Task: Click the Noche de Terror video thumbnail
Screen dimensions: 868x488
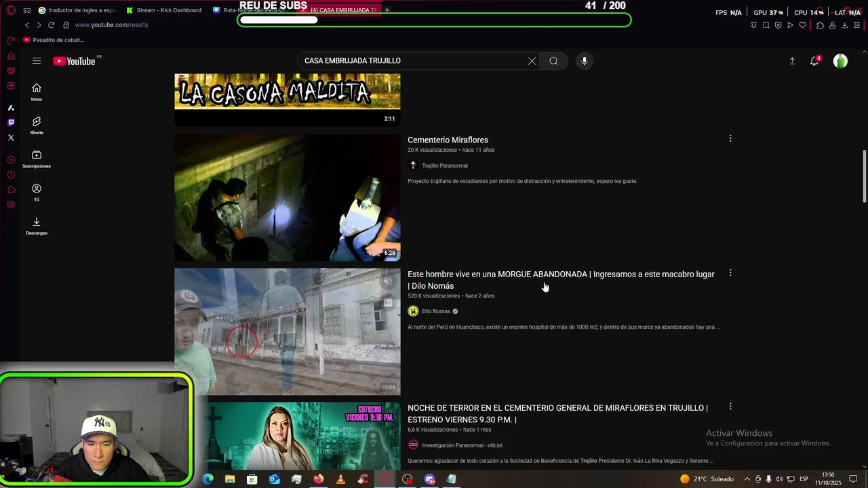Action: [x=288, y=435]
